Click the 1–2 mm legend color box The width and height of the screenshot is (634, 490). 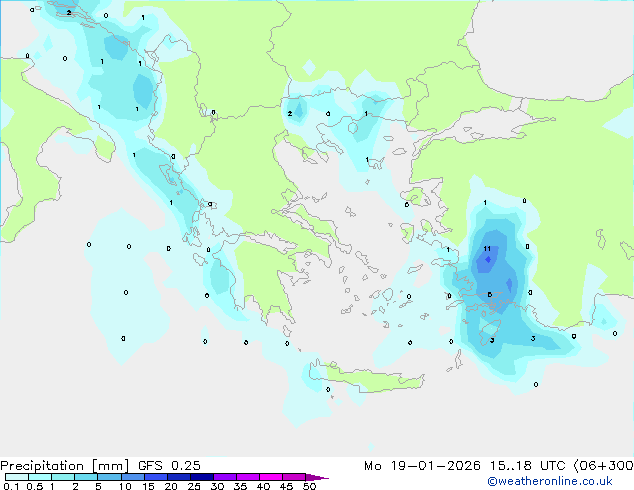(63, 477)
